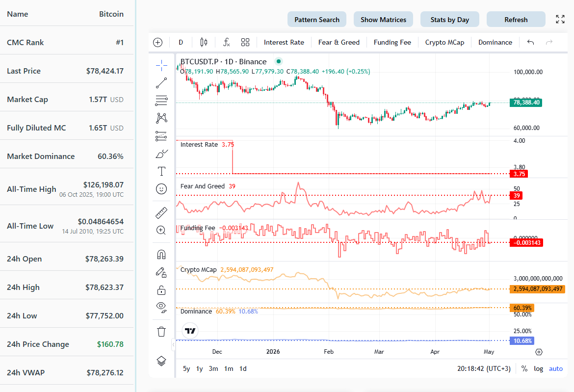Open the layout grid templates icon
Viewport: 574px width, 392px height.
pyautogui.click(x=245, y=43)
